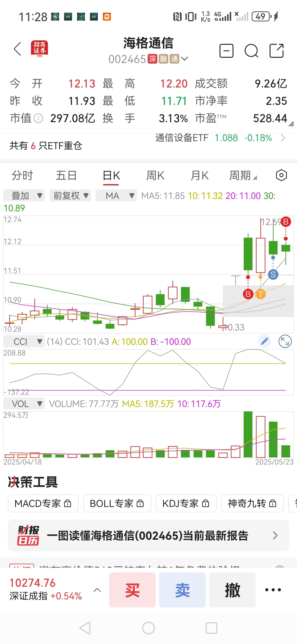Open 神奇九转 tool

pos(252,503)
